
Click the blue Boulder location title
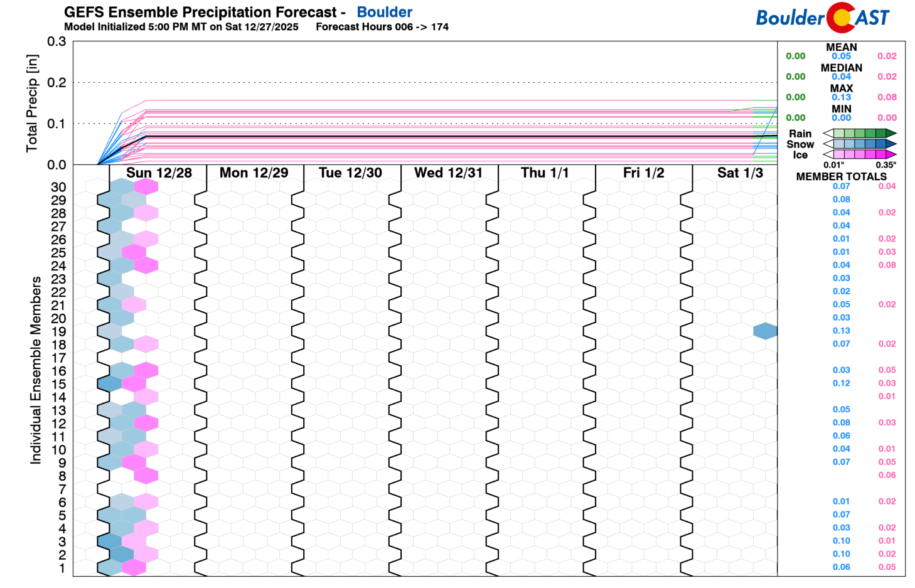click(x=384, y=12)
